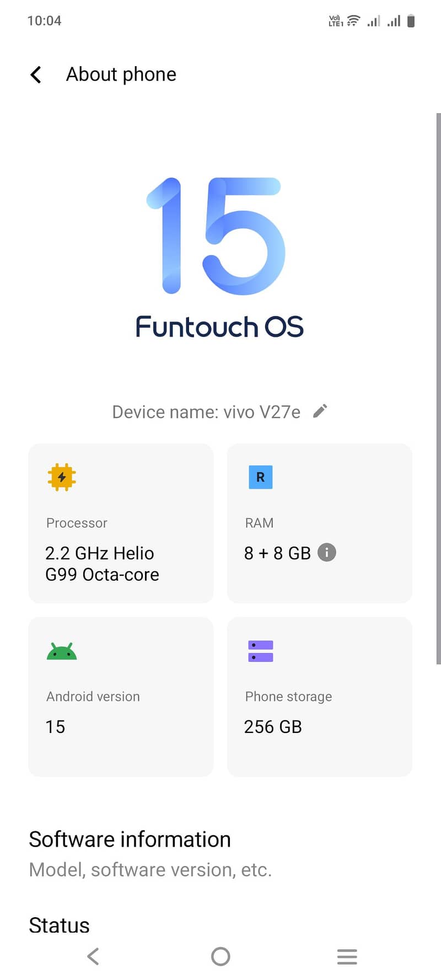Tap second SIM signal strength icon
Screen dimensions: 441x980
[x=394, y=21]
